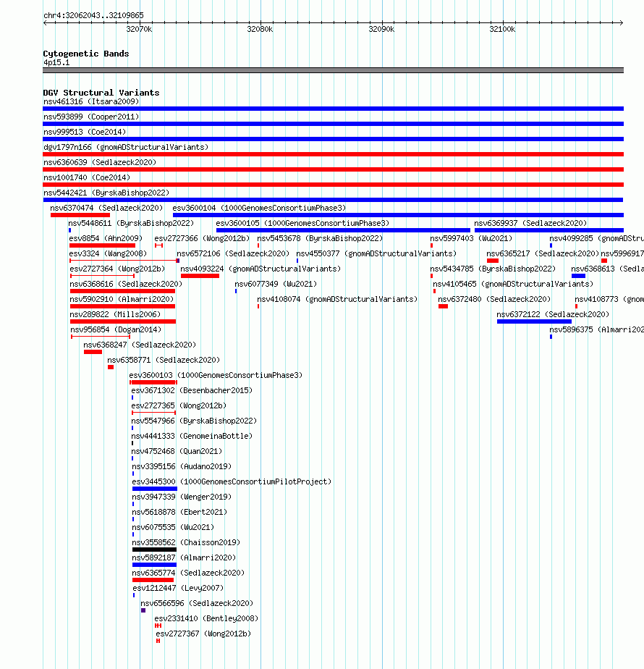Screen dimensions: 644x669
Task: Select the blue esv3600105 variant bar
Action: click(343, 230)
